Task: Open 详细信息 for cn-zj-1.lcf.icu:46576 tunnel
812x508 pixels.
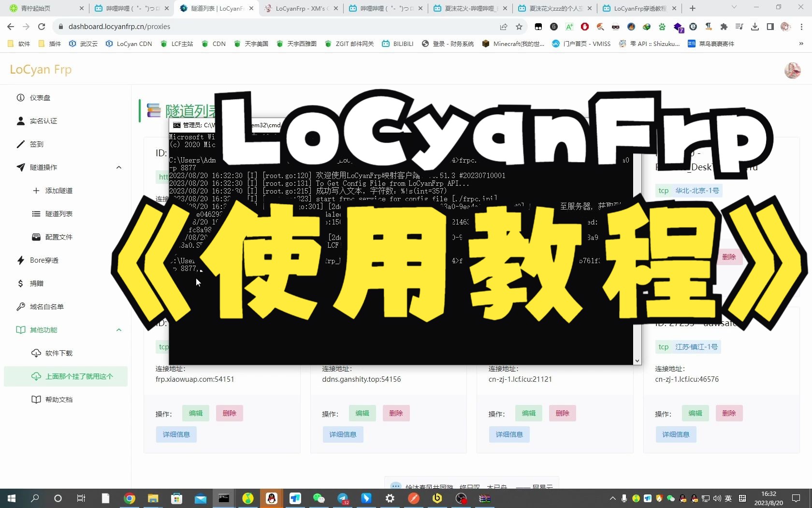Action: 676,434
